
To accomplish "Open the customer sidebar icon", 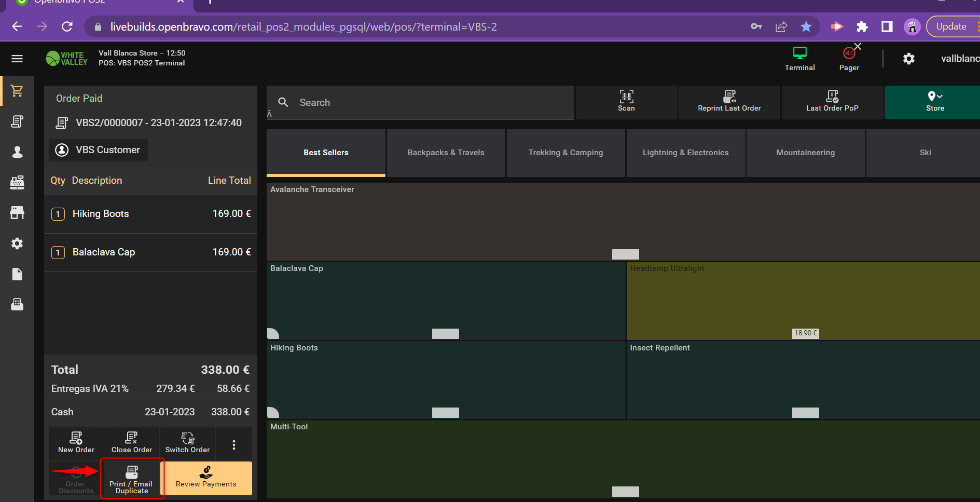I will pyautogui.click(x=17, y=152).
